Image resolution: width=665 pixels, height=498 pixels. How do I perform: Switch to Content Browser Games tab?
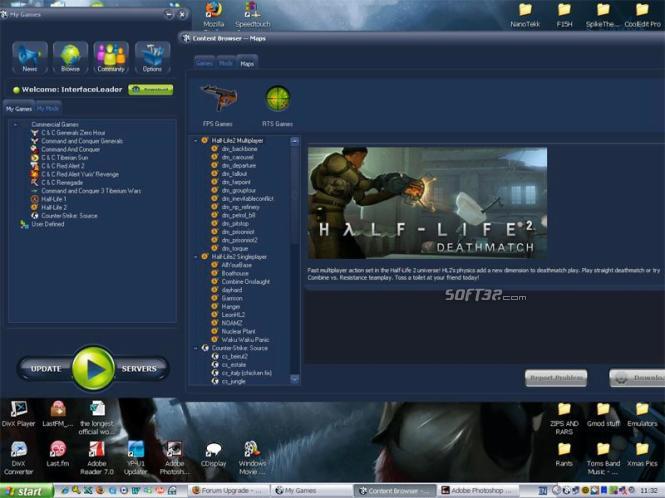[x=204, y=63]
